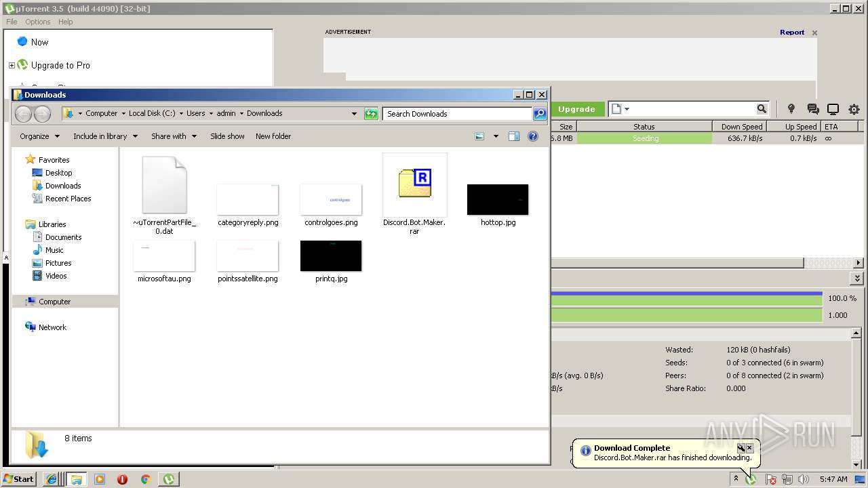Image resolution: width=868 pixels, height=488 pixels.
Task: Click the Status column header
Action: 644,127
